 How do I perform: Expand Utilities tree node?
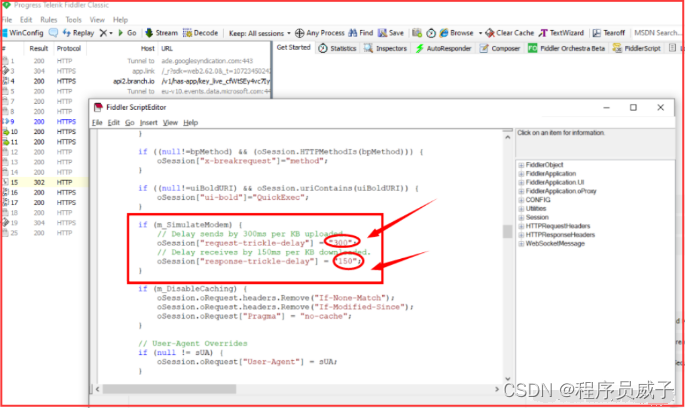click(x=521, y=209)
